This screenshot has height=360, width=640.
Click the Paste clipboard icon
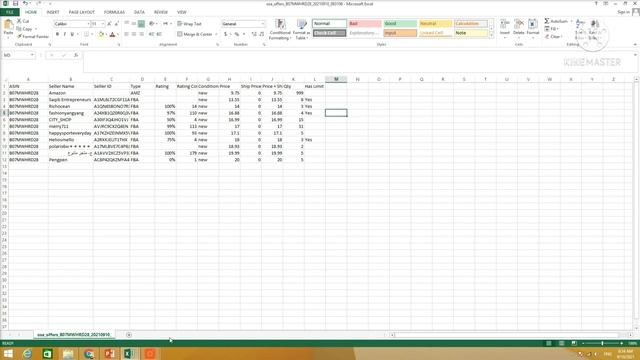(x=8, y=25)
